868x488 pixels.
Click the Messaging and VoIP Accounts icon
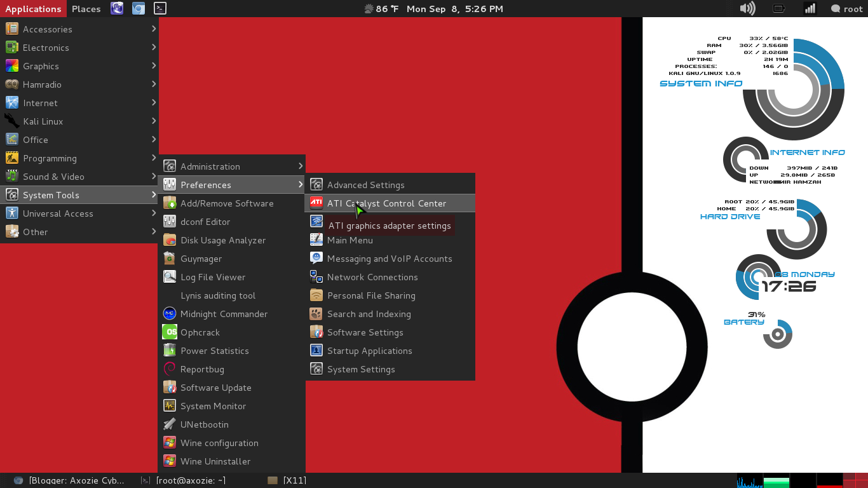tap(316, 259)
